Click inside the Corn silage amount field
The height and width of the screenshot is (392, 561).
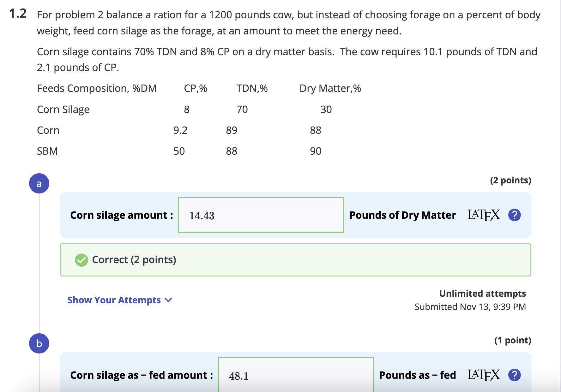(261, 215)
